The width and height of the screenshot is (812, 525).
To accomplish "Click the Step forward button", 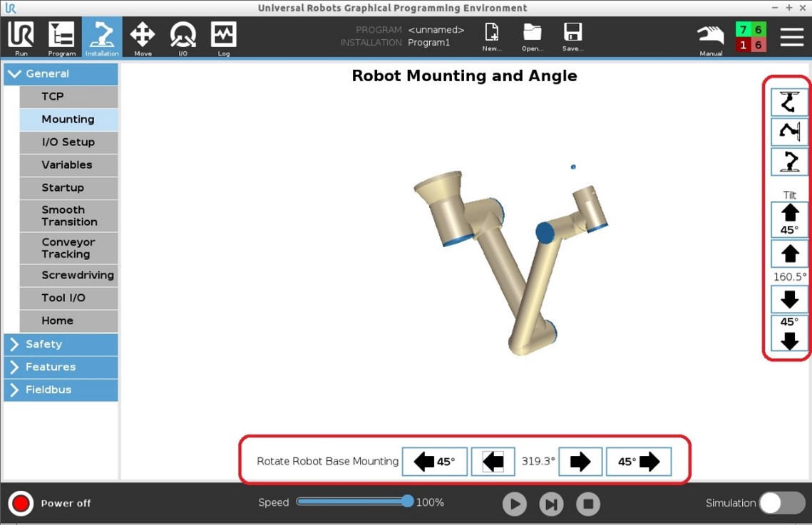I will (x=551, y=504).
